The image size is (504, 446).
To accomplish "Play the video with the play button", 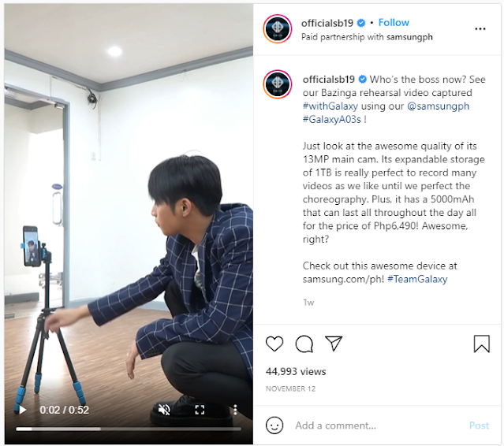I will [x=22, y=410].
